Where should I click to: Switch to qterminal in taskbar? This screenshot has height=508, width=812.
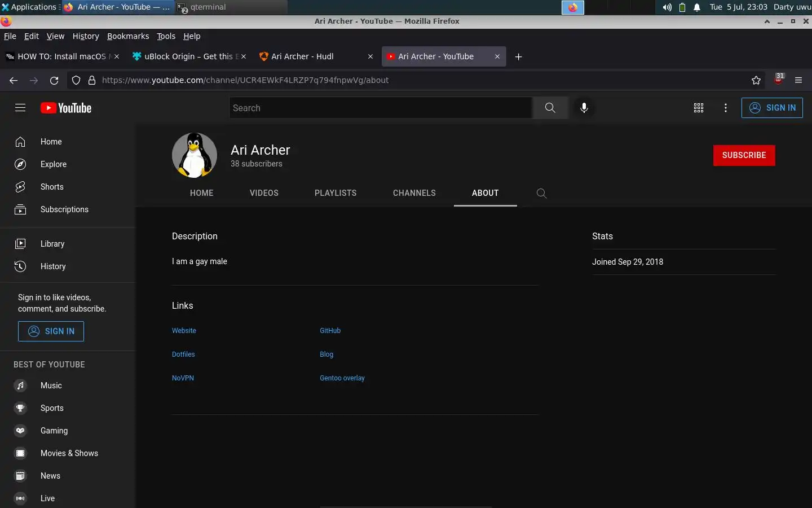point(231,7)
